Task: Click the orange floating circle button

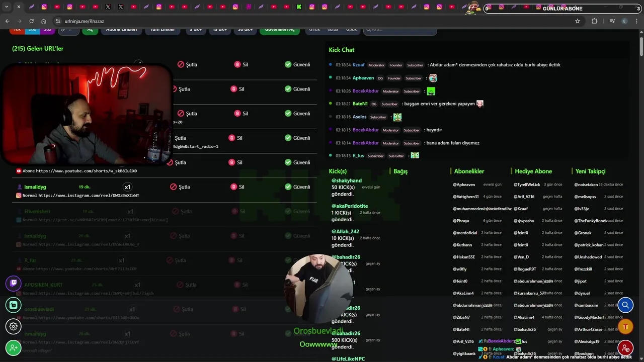Action: pos(625,326)
